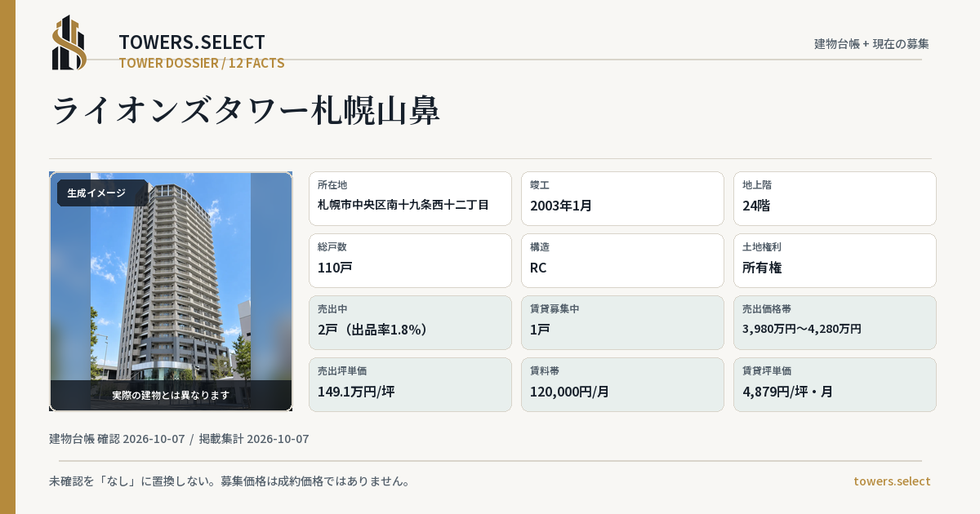
Task: Click the 掲載集計 2026-10-07 date text
Action: (x=254, y=439)
